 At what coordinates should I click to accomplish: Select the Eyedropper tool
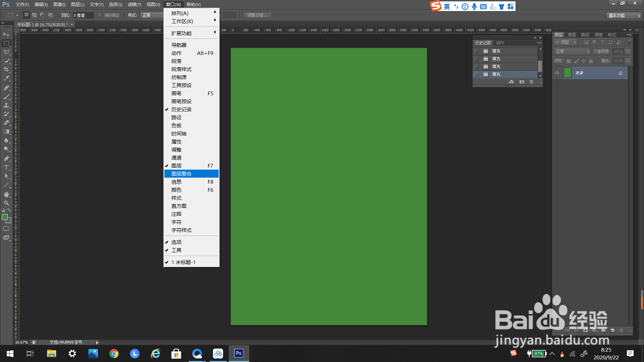(x=6, y=78)
